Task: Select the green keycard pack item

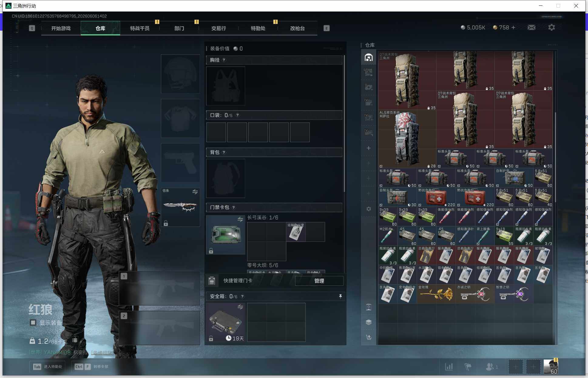Action: tap(225, 235)
